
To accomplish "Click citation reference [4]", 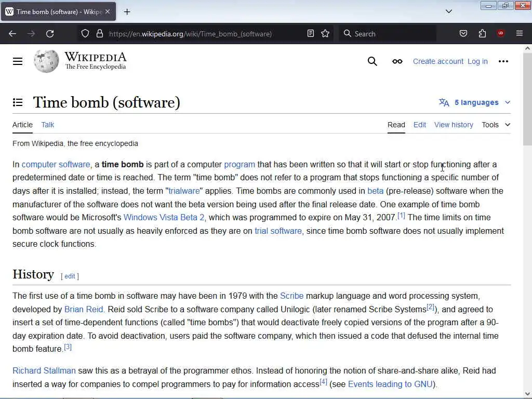I will (x=323, y=382).
